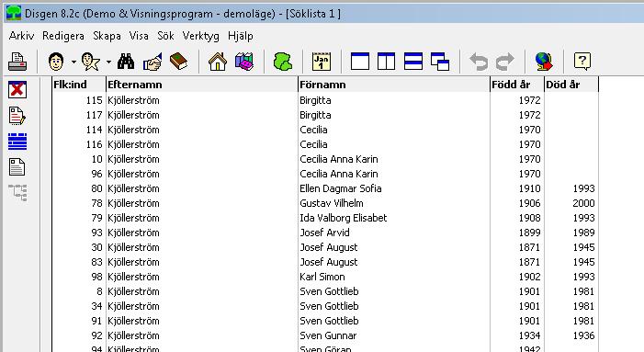Select Josef August in row 83
The image size is (644, 352).
[x=329, y=262]
